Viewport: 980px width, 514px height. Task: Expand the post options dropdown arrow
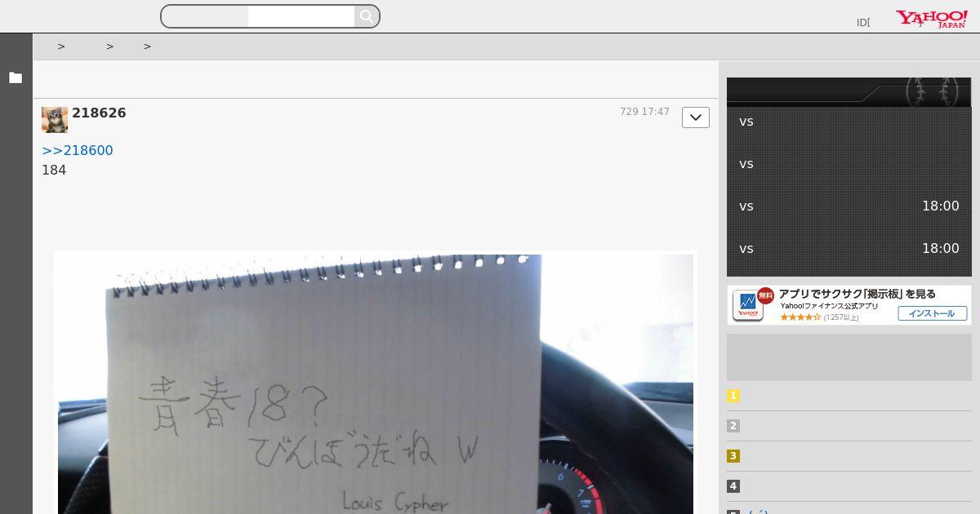696,117
